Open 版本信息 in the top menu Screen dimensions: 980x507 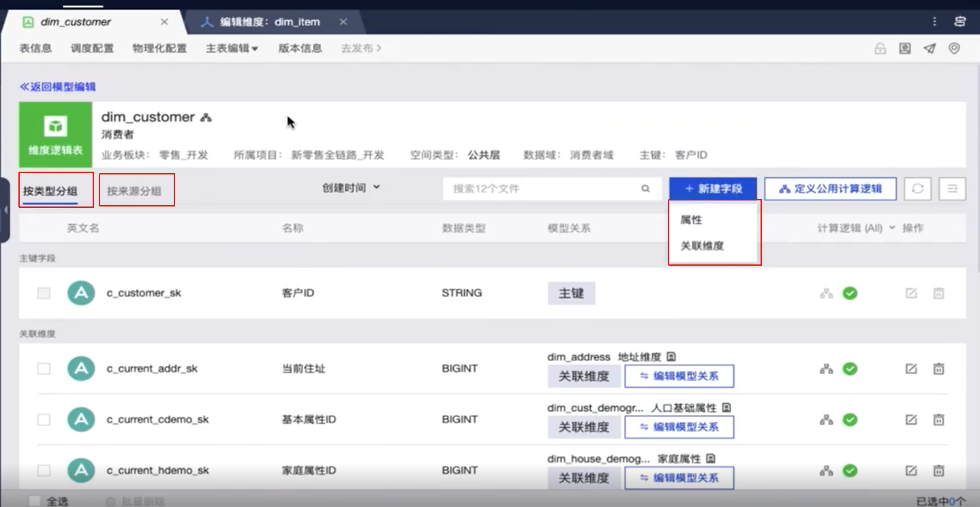pos(300,48)
